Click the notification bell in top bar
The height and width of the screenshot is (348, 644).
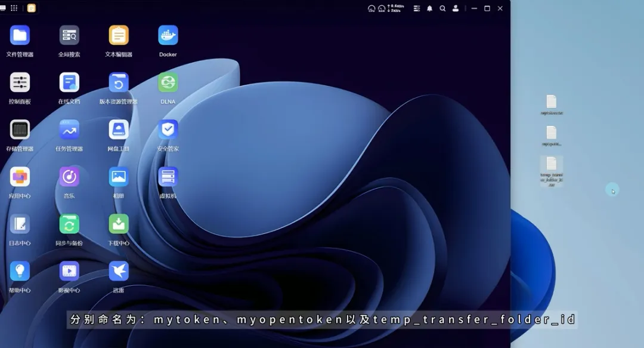429,8
